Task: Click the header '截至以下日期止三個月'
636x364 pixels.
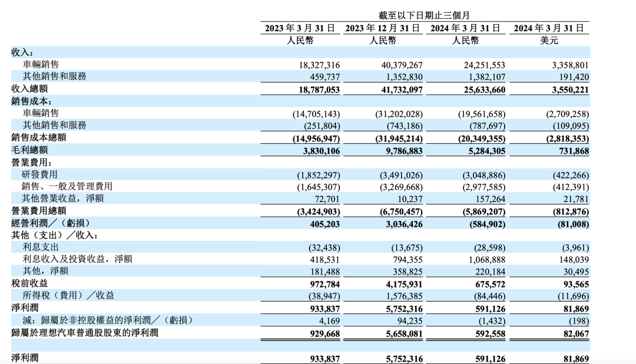Action: pos(424,15)
